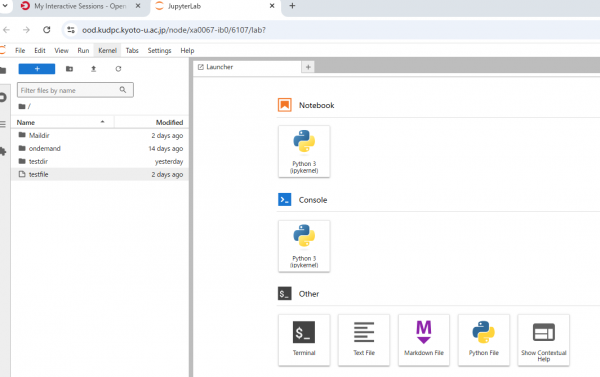Viewport: 600px width, 377px height.
Task: Create a new folder with toolbar icon
Action: (69, 69)
